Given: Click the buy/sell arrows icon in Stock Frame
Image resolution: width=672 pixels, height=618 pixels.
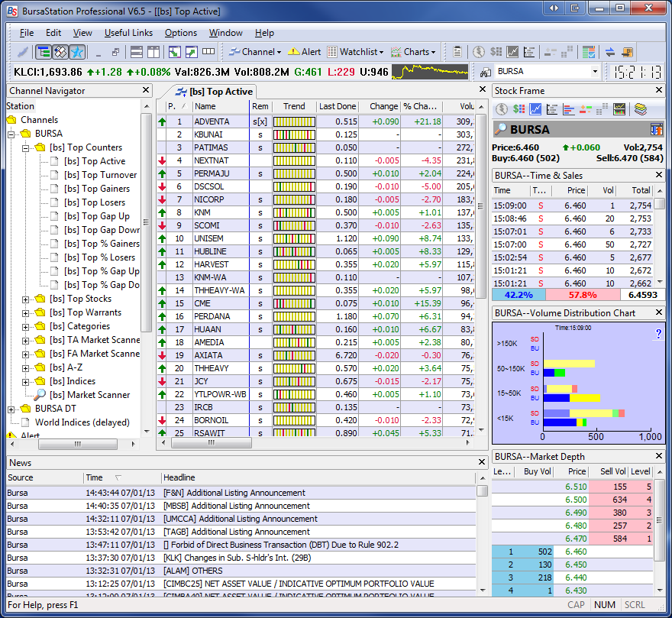Looking at the screenshot, I should [656, 129].
